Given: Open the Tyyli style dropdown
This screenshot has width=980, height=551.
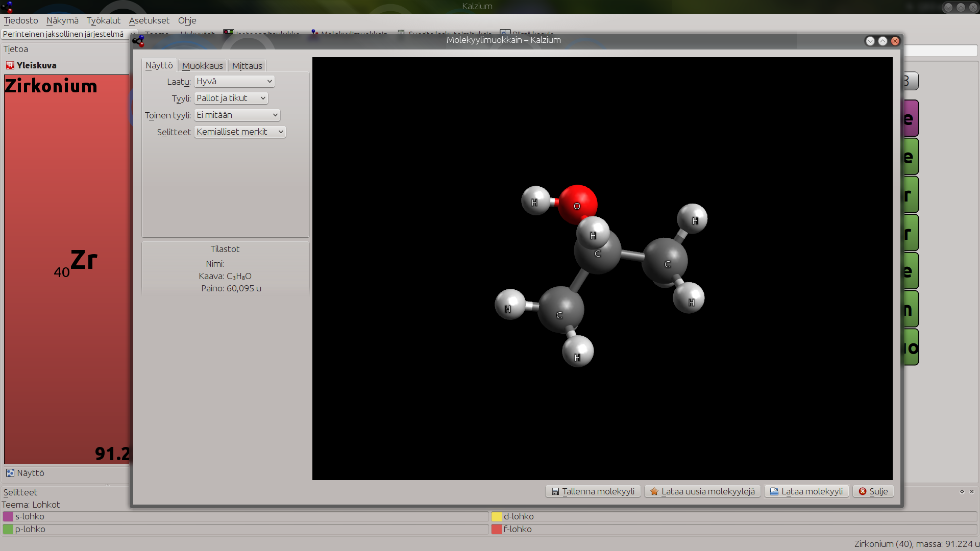Looking at the screenshot, I should click(x=231, y=98).
